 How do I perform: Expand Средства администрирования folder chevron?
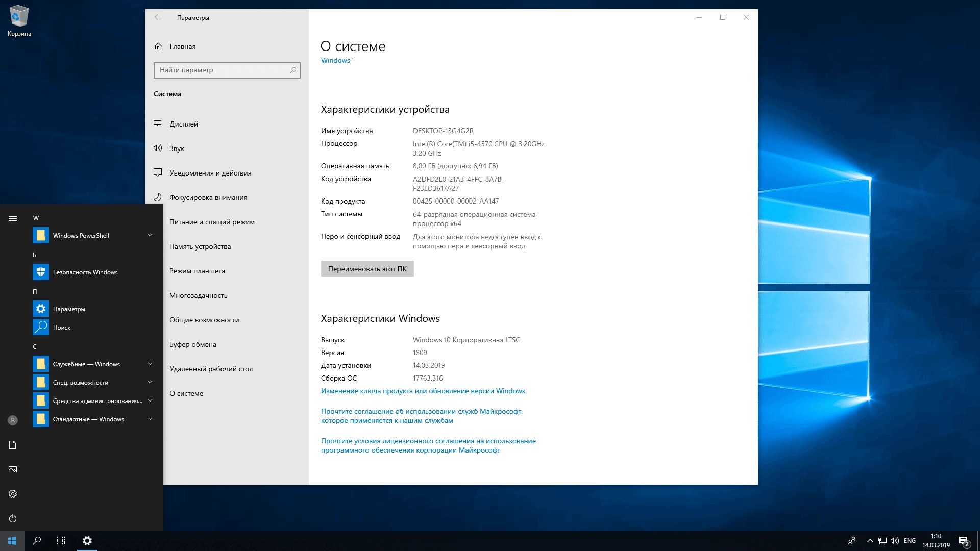click(x=150, y=400)
